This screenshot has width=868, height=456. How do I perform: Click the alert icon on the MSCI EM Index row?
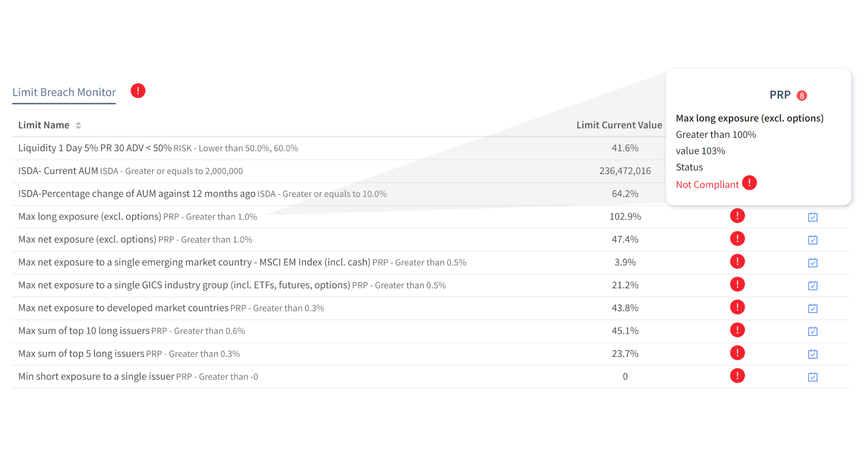tap(737, 261)
